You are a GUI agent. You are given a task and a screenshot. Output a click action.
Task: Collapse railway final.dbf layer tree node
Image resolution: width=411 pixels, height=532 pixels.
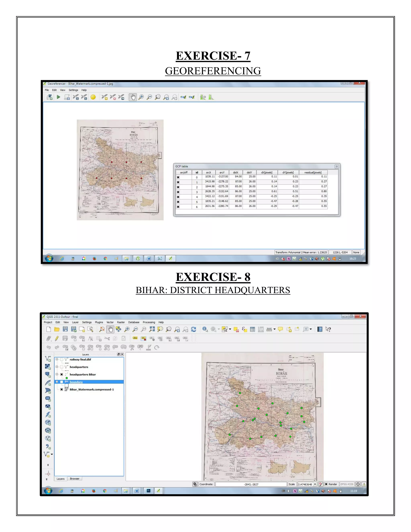57,359
